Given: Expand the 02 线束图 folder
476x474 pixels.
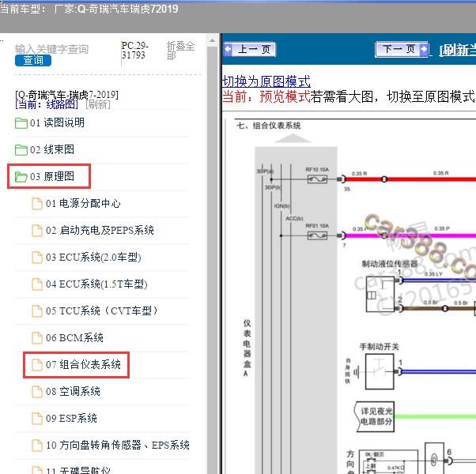Looking at the screenshot, I should point(52,149).
